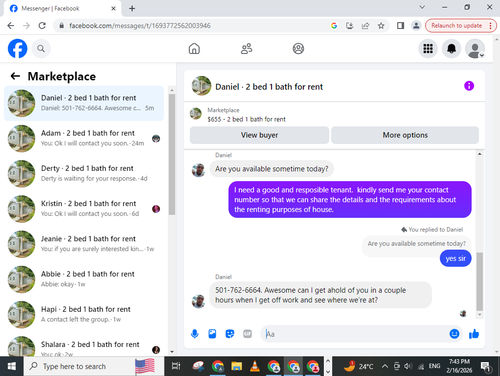Click the View buyer button
This screenshot has width=500, height=376.
coord(259,135)
